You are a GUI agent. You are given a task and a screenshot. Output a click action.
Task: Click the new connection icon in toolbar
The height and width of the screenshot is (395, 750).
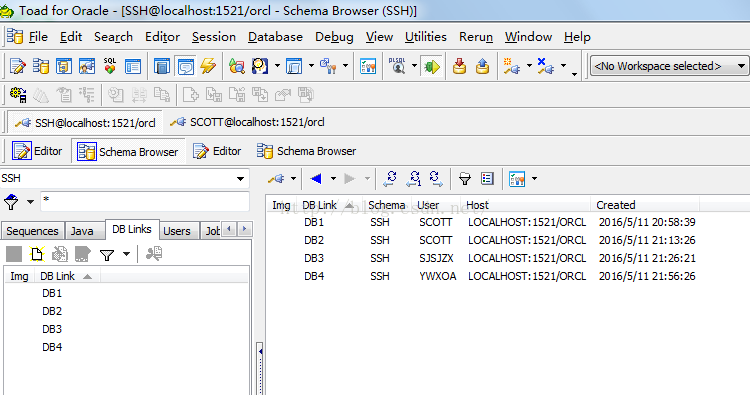[x=512, y=66]
